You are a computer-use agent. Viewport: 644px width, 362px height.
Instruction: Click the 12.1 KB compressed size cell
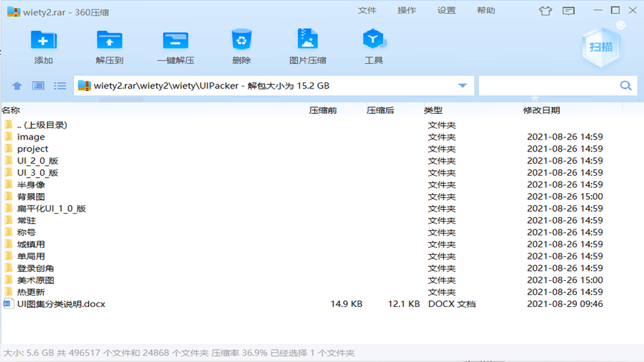click(404, 304)
